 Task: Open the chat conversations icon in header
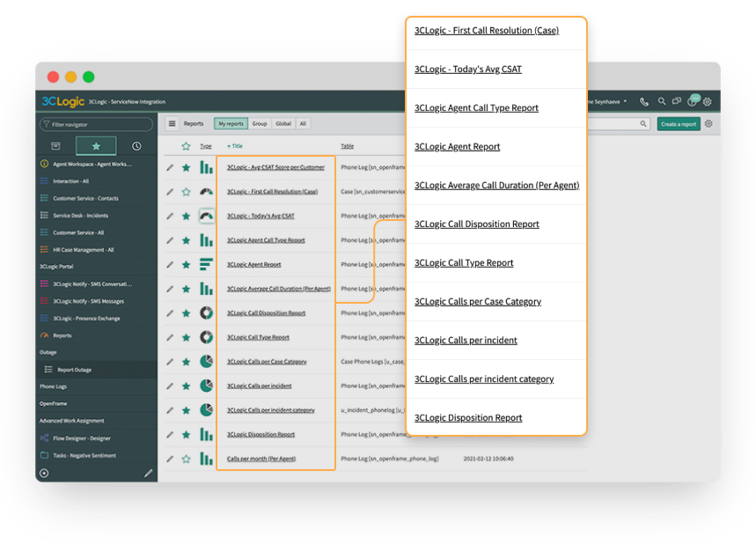pyautogui.click(x=677, y=101)
